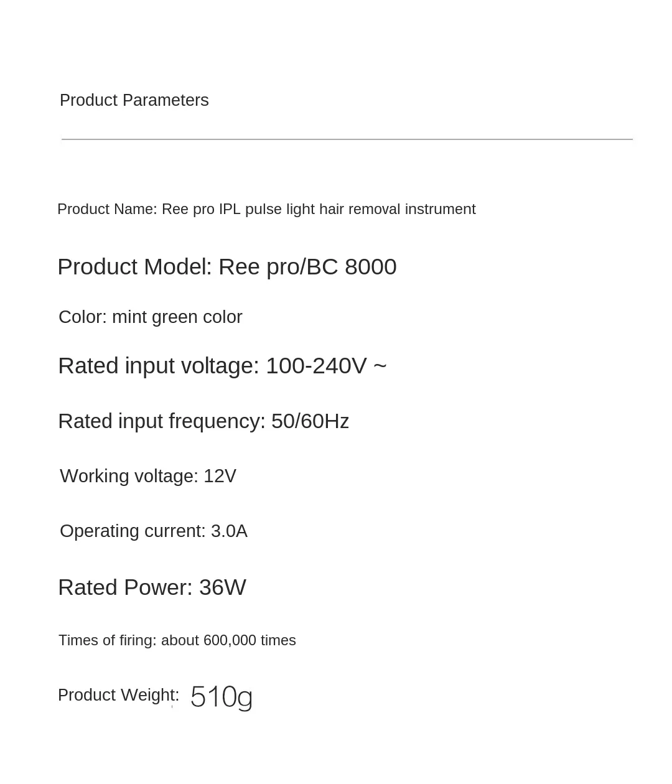Click the Rated input voltage line
672x784 pixels.
(x=222, y=366)
